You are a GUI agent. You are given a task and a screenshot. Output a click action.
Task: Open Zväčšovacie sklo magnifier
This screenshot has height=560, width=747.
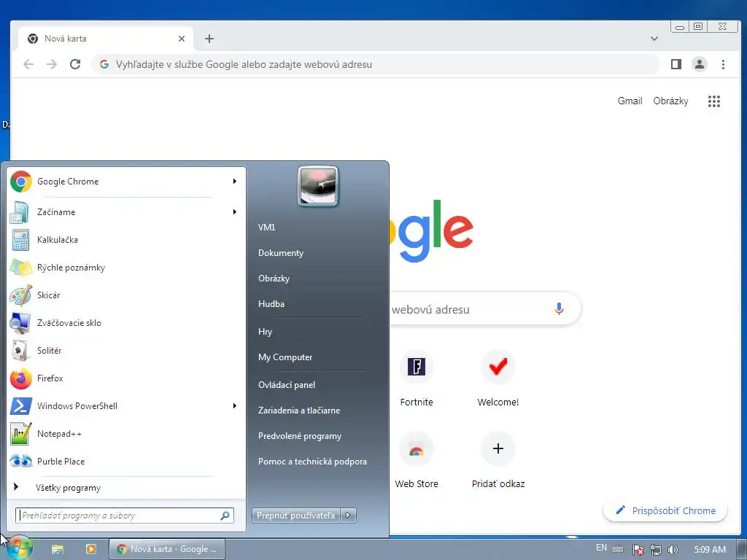click(x=125, y=322)
